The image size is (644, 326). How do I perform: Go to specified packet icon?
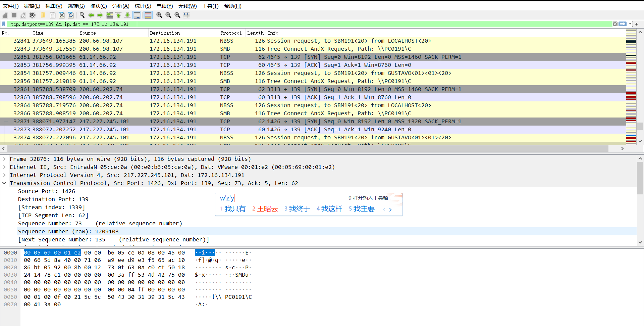click(x=109, y=15)
